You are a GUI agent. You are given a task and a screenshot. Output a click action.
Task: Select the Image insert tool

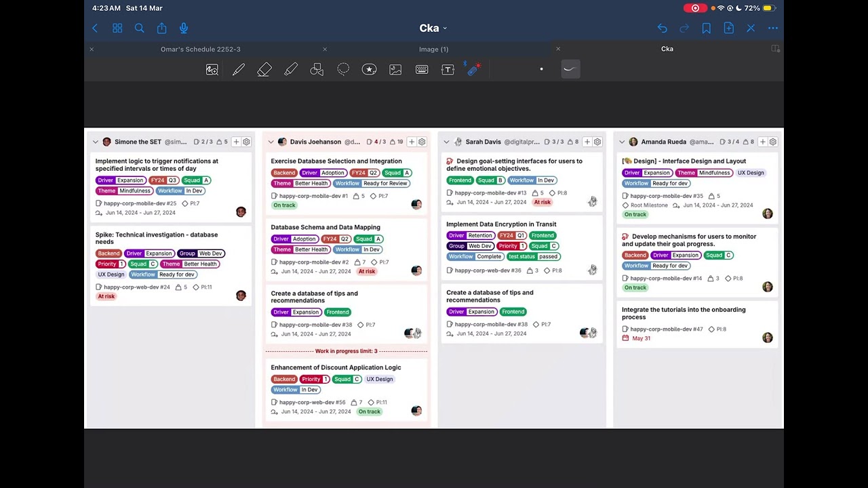point(395,69)
